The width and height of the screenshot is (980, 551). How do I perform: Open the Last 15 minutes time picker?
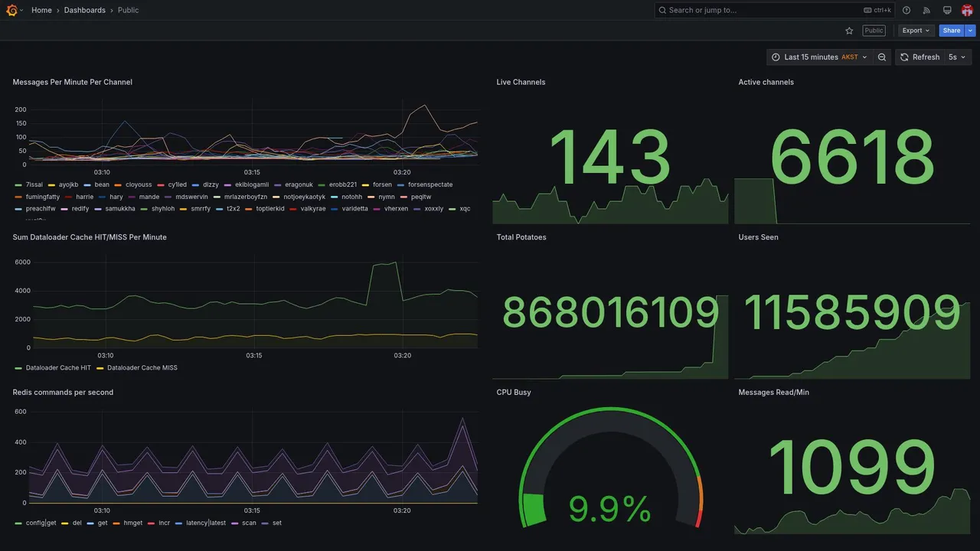coord(818,57)
